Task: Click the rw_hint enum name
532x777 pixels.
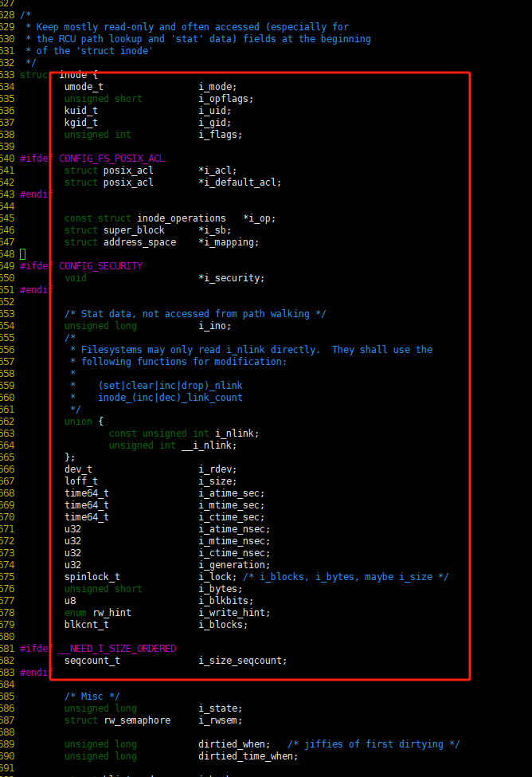Action: [112, 613]
